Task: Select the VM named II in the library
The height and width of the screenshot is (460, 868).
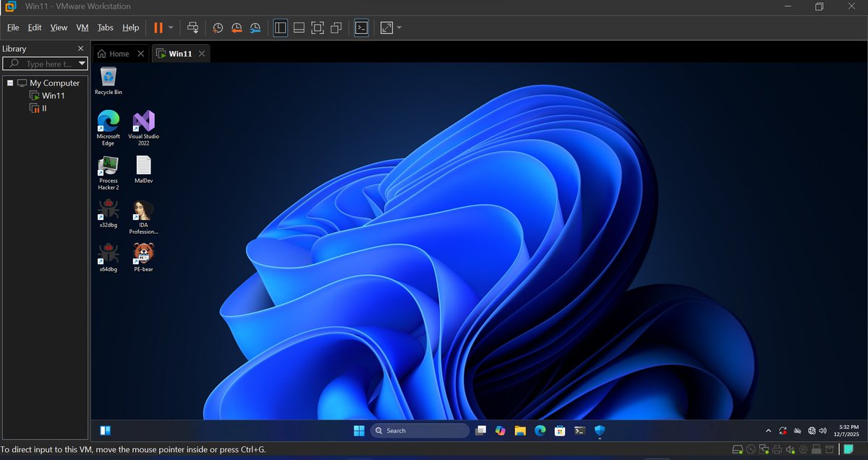Action: 38,108
